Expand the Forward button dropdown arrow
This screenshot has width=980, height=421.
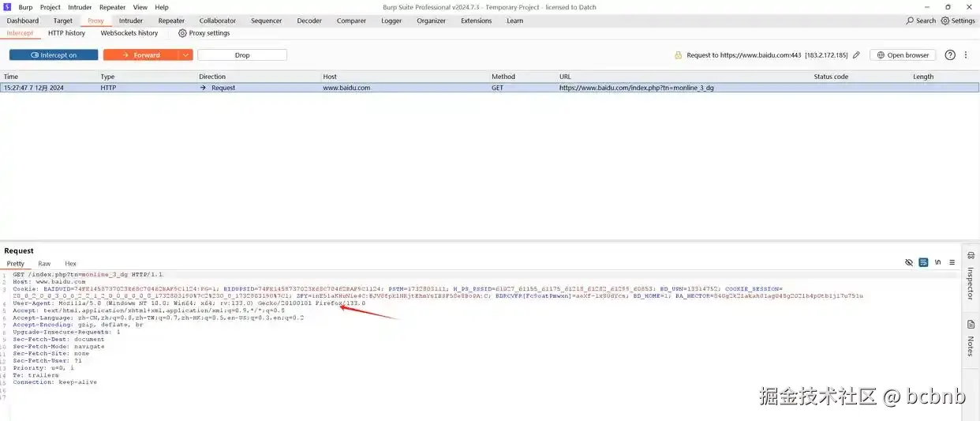185,55
